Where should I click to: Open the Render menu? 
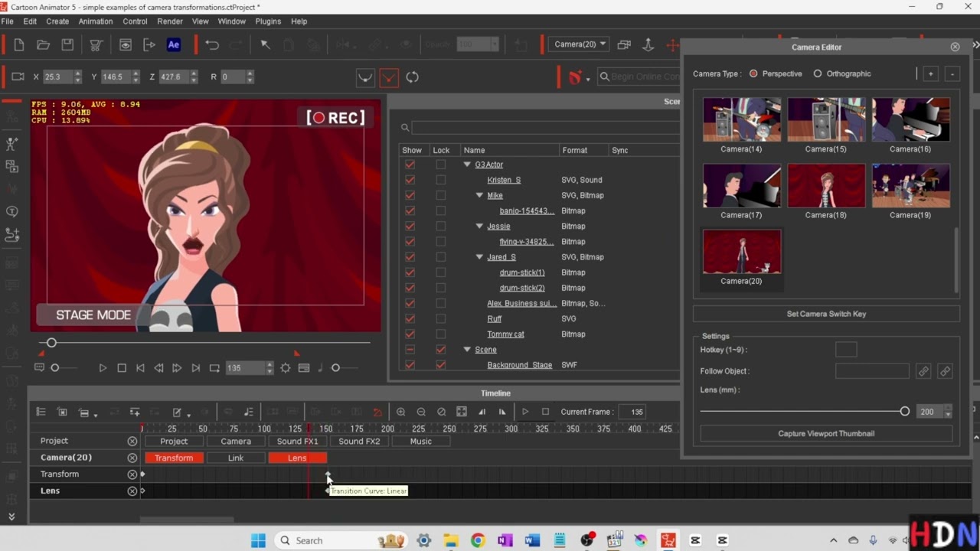pos(170,21)
